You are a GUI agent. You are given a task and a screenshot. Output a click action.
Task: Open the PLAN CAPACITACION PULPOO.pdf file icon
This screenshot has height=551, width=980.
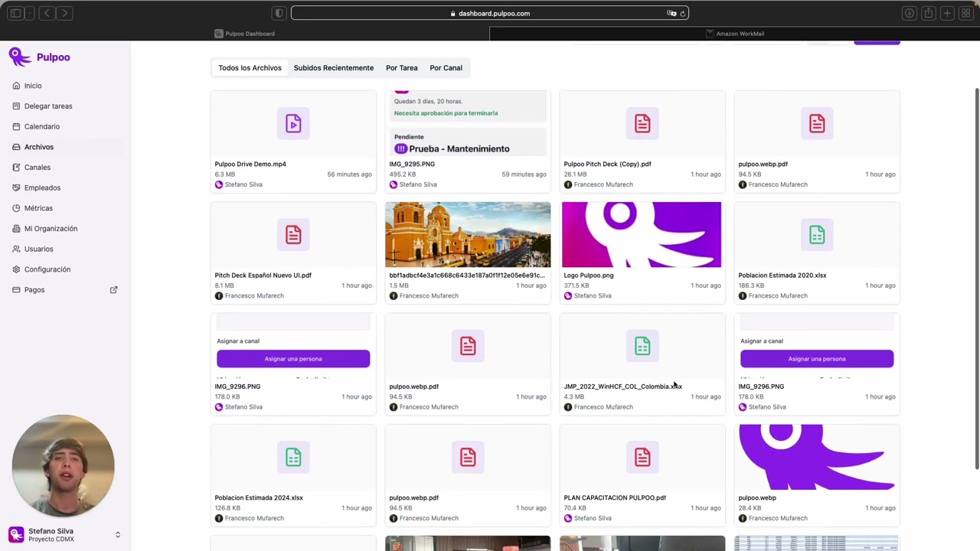642,457
